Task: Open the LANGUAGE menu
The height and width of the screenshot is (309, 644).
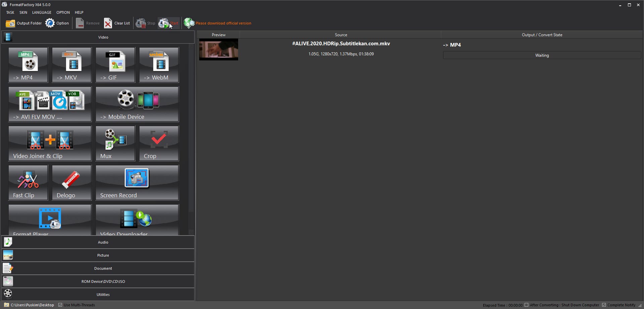Action: (x=42, y=12)
